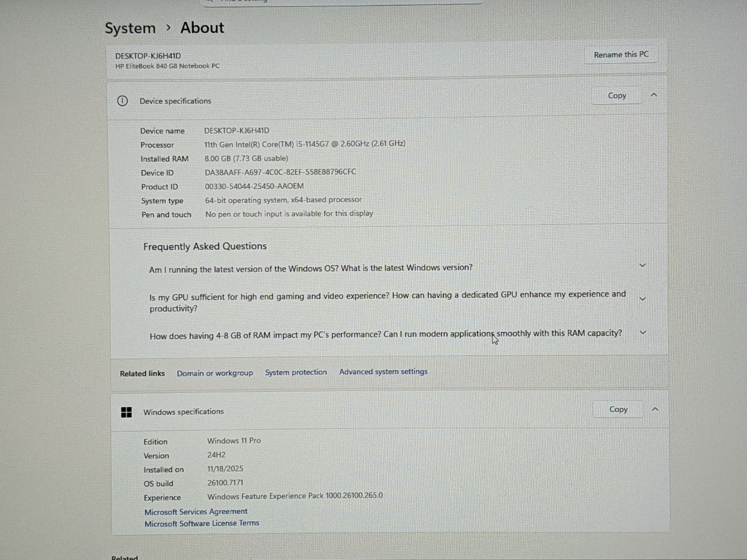Screen dimensions: 747x560
Task: Click the Processor value text
Action: [x=304, y=144]
